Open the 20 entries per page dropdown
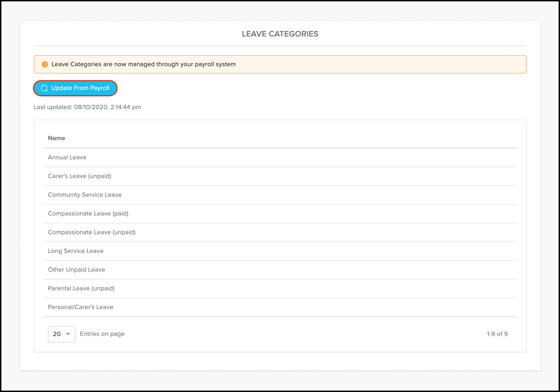 click(61, 334)
